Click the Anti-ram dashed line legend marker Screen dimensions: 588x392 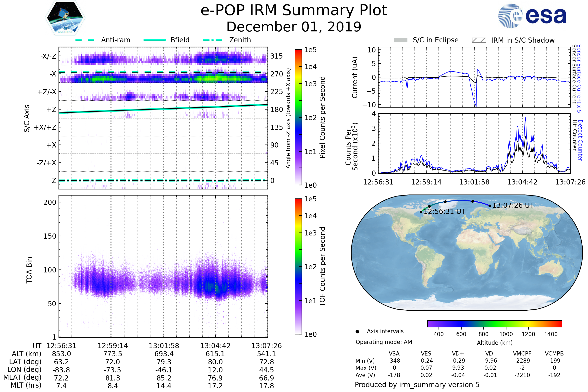click(x=85, y=40)
